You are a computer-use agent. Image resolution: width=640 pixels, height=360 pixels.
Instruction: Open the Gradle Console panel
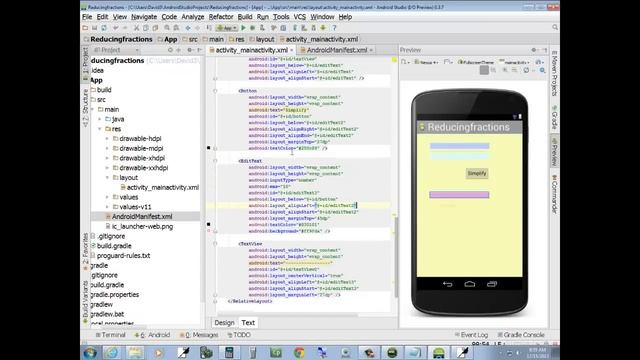pos(521,335)
